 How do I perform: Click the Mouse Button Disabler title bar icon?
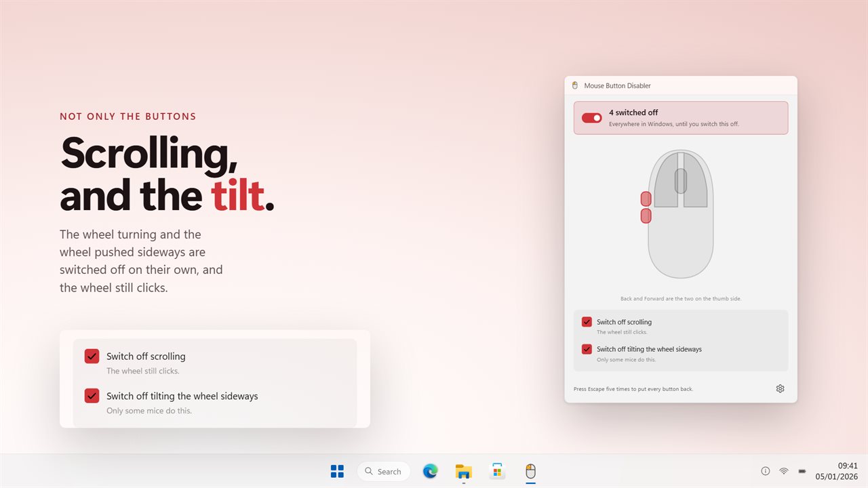point(575,86)
